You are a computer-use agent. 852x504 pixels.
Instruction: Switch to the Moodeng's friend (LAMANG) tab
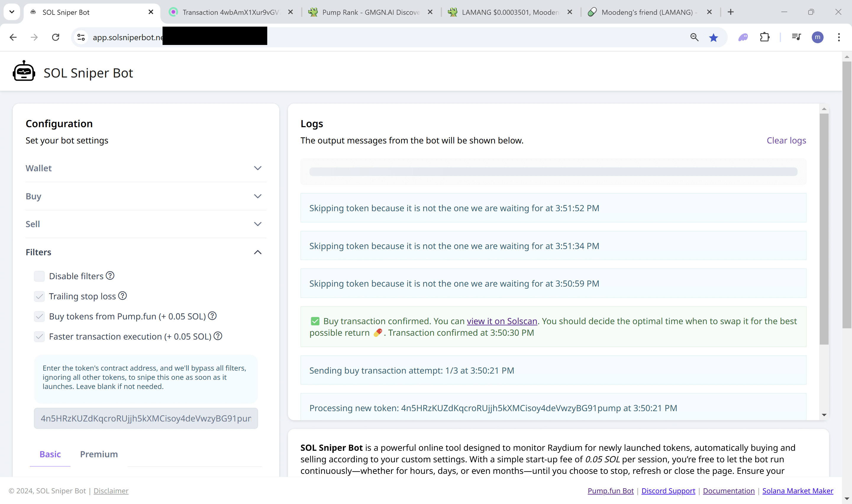649,12
